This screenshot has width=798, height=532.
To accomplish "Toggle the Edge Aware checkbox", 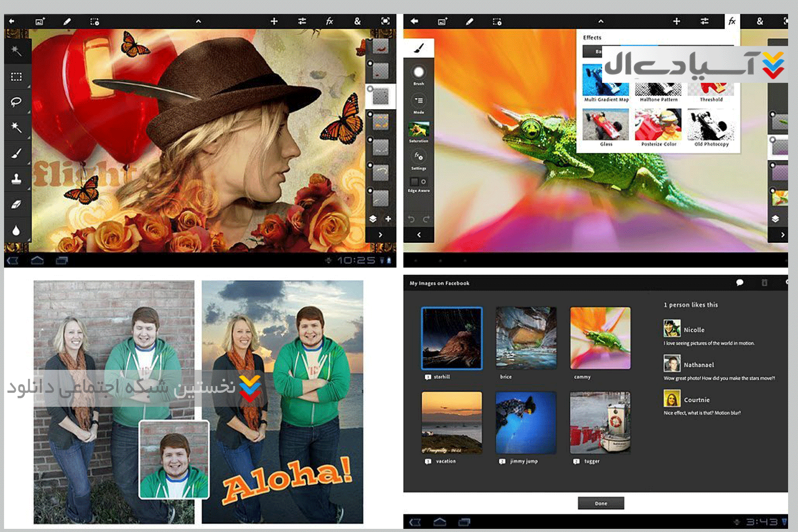I will (x=414, y=182).
